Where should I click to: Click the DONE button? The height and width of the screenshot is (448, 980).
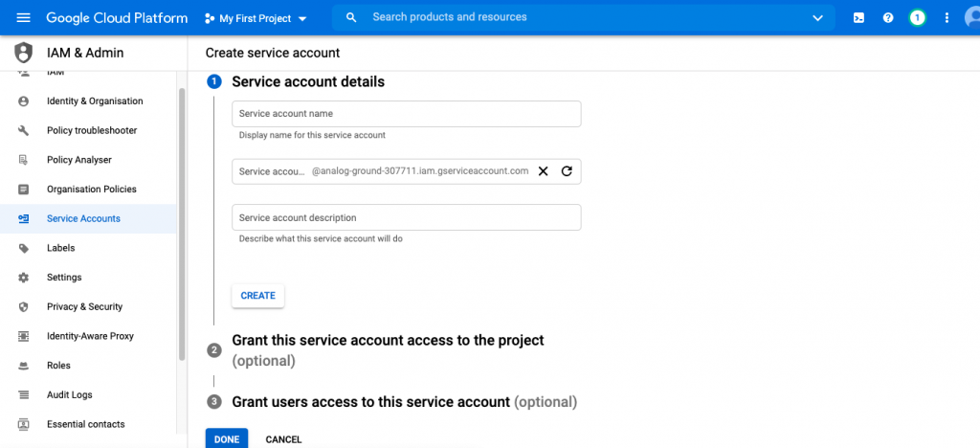click(x=227, y=439)
